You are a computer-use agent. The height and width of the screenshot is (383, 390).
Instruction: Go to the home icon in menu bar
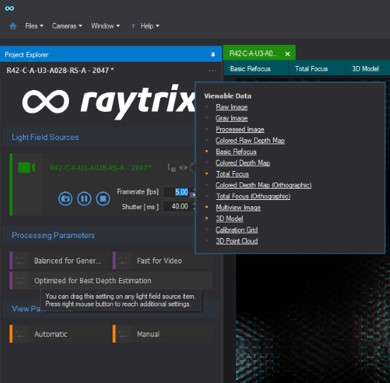13,26
